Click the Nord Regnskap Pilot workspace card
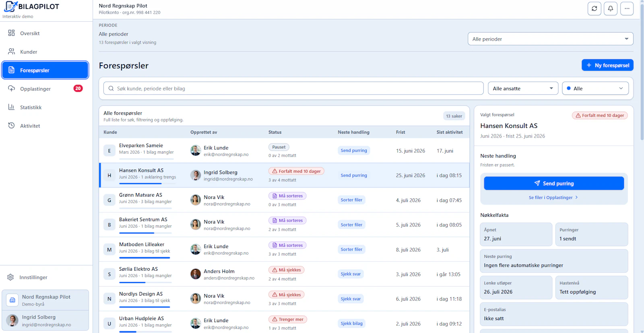 point(45,300)
